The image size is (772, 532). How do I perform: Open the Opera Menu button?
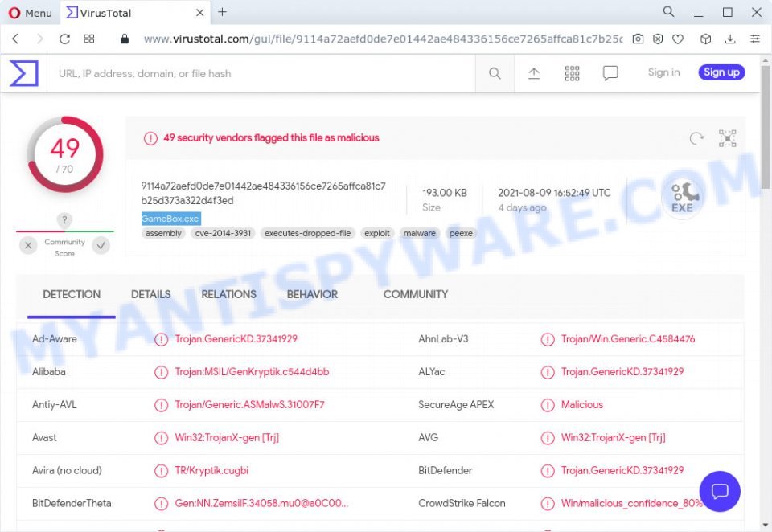point(31,13)
